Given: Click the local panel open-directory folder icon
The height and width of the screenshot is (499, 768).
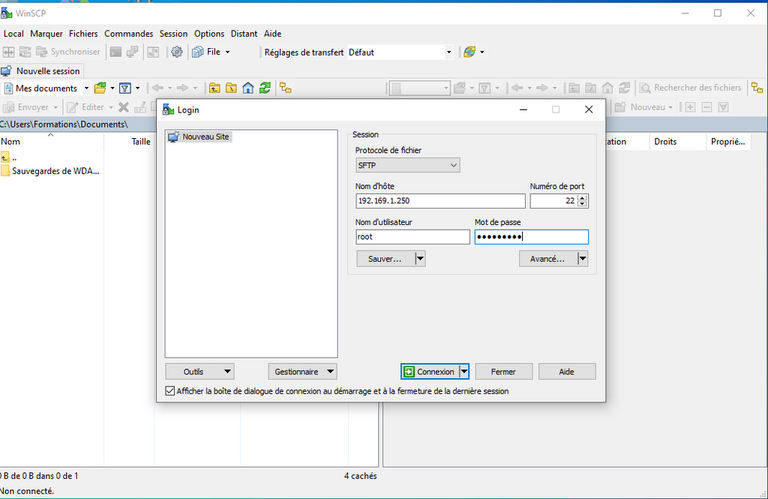Looking at the screenshot, I should tap(100, 88).
